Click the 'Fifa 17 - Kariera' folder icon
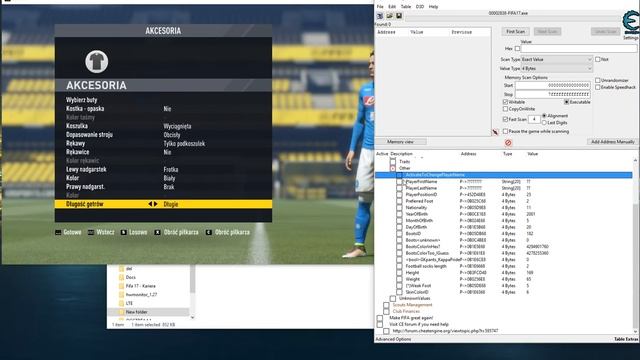The width and height of the screenshot is (640, 360). pyautogui.click(x=121, y=286)
